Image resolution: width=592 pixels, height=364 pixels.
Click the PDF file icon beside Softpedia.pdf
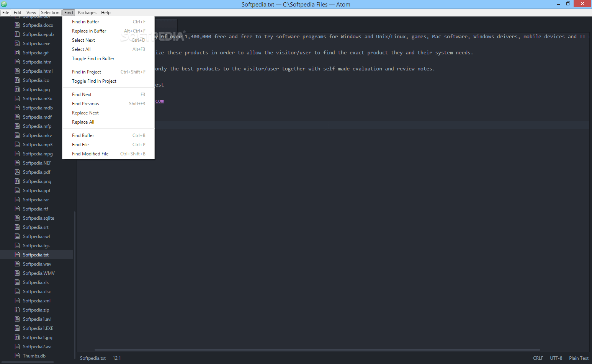pos(17,172)
